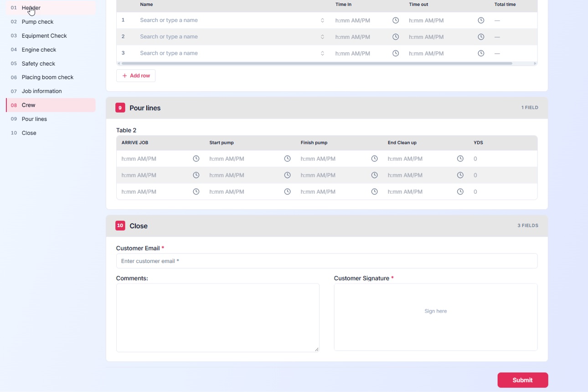Jump to Pour lines from sidebar
Screen dimensions: 588x392
(x=51, y=119)
